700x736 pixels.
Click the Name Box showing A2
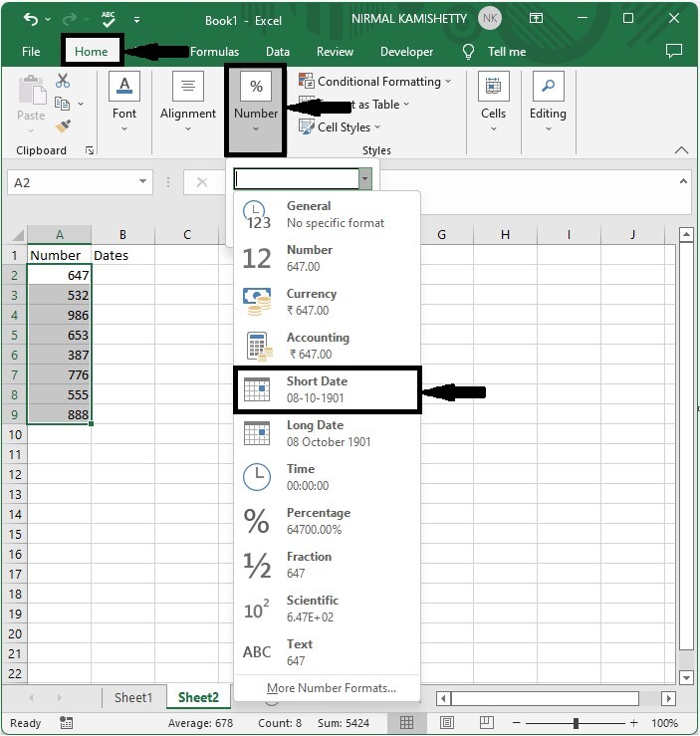73,182
